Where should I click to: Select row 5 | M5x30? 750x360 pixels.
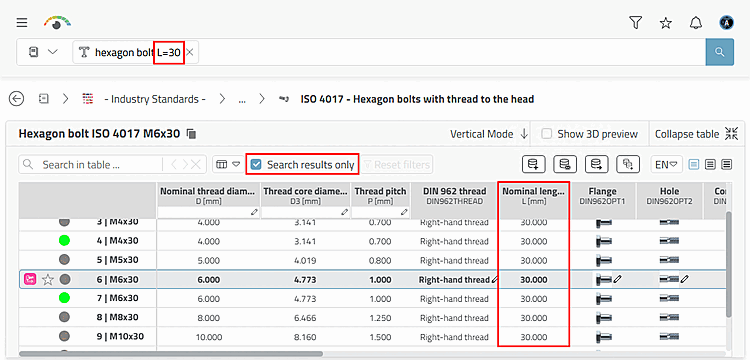[x=117, y=260]
